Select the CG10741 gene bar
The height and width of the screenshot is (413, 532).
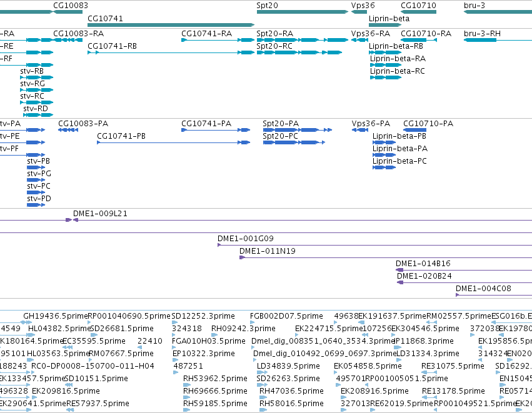coord(171,25)
